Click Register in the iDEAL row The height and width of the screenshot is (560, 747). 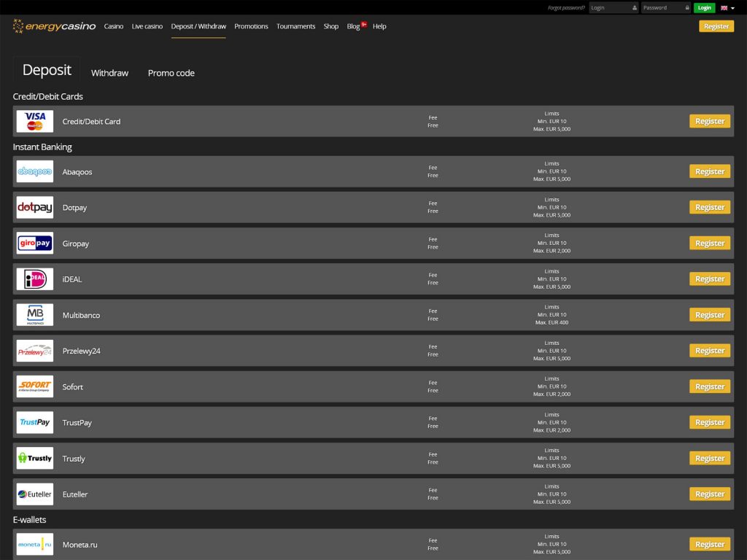[709, 279]
